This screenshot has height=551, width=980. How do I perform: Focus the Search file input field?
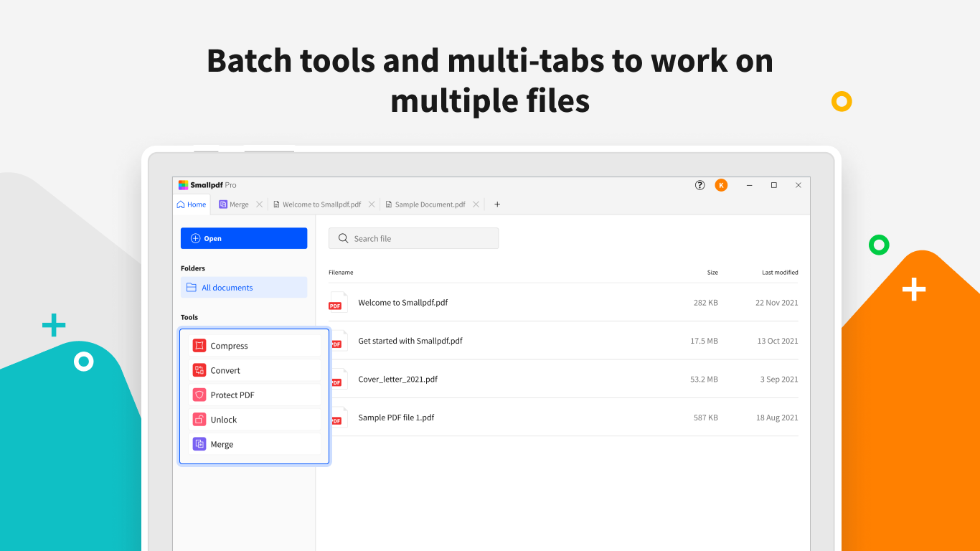(x=413, y=238)
